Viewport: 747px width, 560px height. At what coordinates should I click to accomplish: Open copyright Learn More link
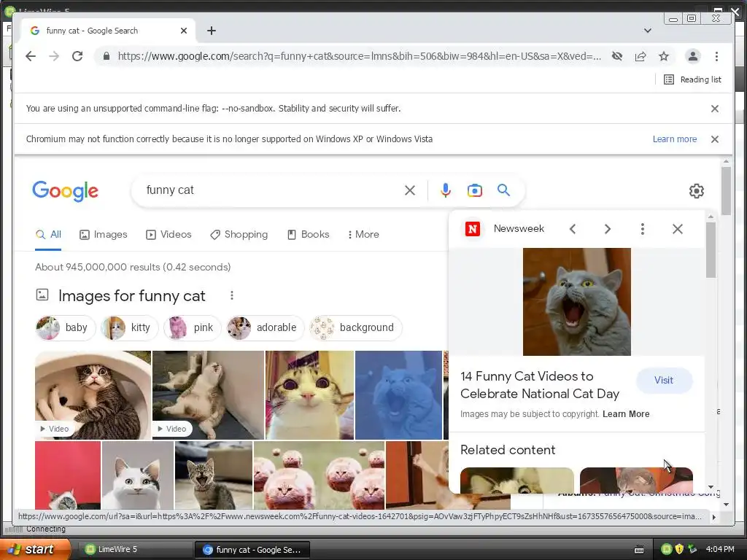(626, 414)
